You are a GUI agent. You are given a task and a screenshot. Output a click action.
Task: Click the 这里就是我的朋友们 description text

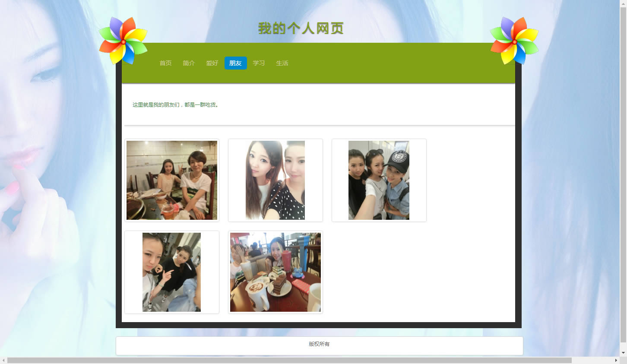175,105
